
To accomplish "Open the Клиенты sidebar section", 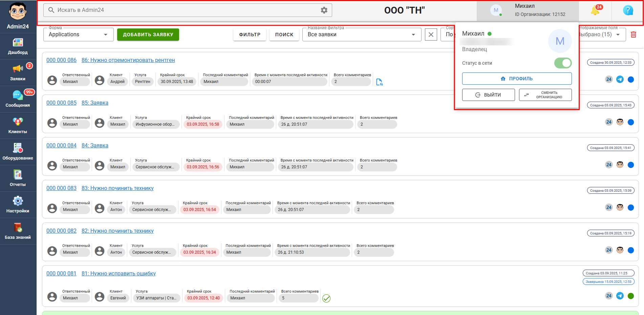I will (18, 126).
